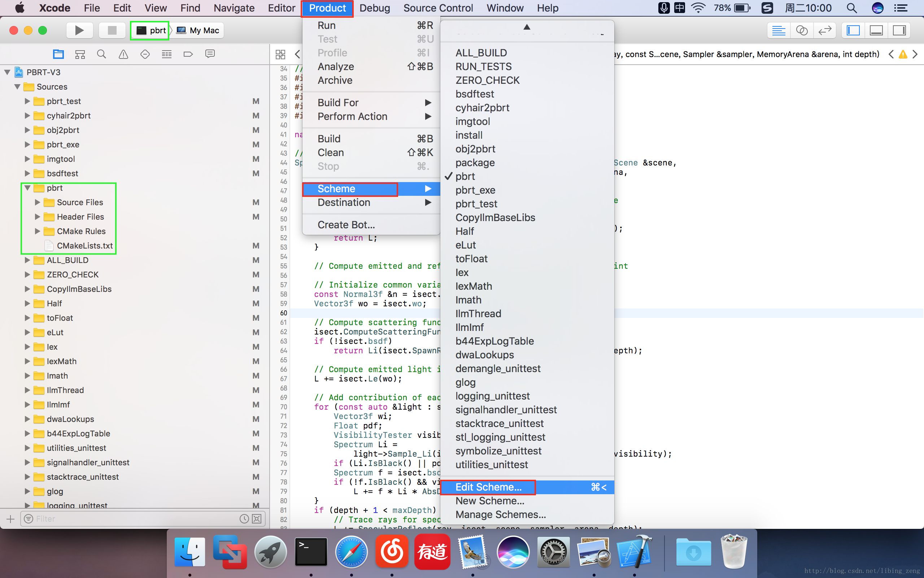Viewport: 924px width, 578px height.
Task: Select the ALL_BUILD scheme
Action: (x=527, y=53)
